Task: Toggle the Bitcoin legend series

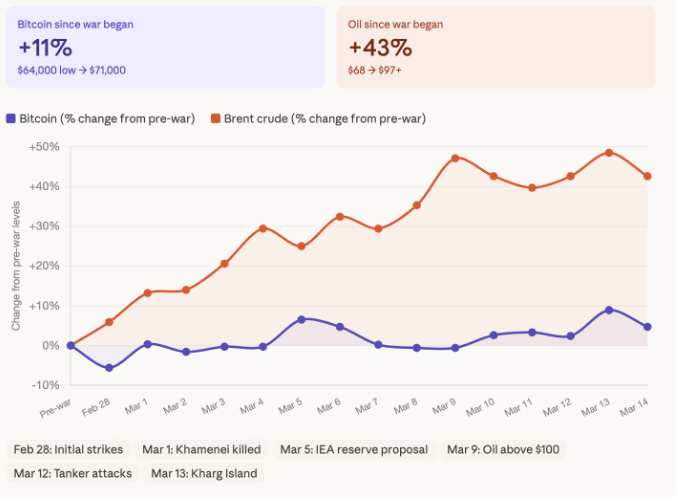Action: point(100,119)
